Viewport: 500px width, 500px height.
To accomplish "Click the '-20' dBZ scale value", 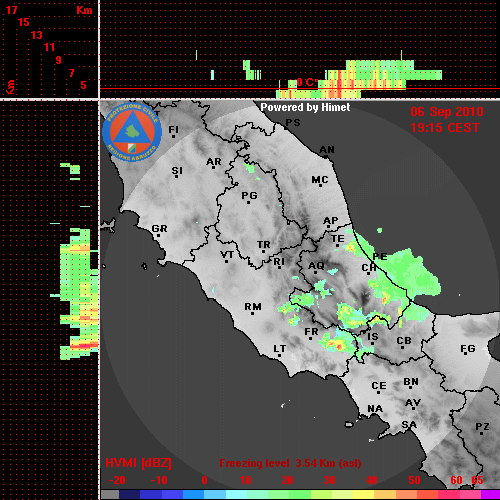I will [117, 480].
